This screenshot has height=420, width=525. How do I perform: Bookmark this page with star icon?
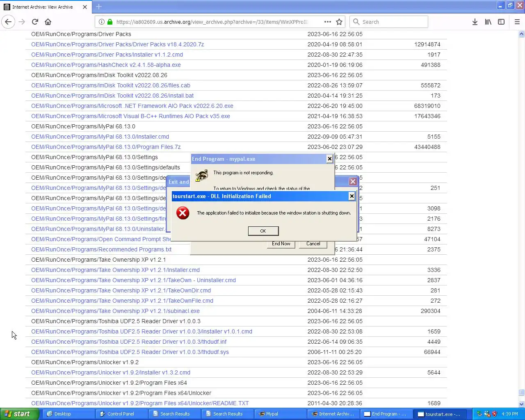click(339, 22)
